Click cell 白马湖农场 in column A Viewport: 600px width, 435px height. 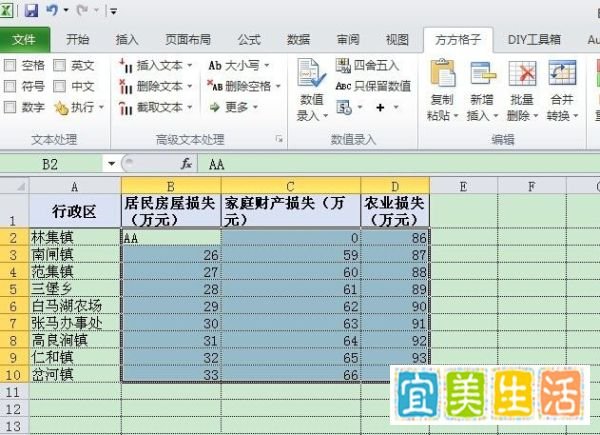(x=75, y=306)
